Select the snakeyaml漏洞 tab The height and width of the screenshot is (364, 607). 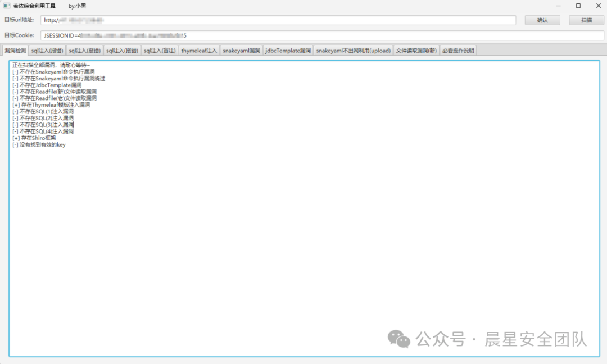pos(241,51)
